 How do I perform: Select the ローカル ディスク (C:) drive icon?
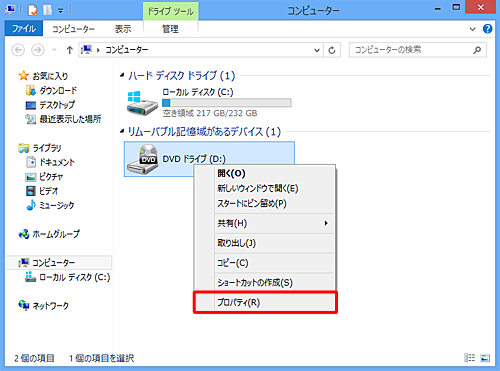tap(142, 103)
